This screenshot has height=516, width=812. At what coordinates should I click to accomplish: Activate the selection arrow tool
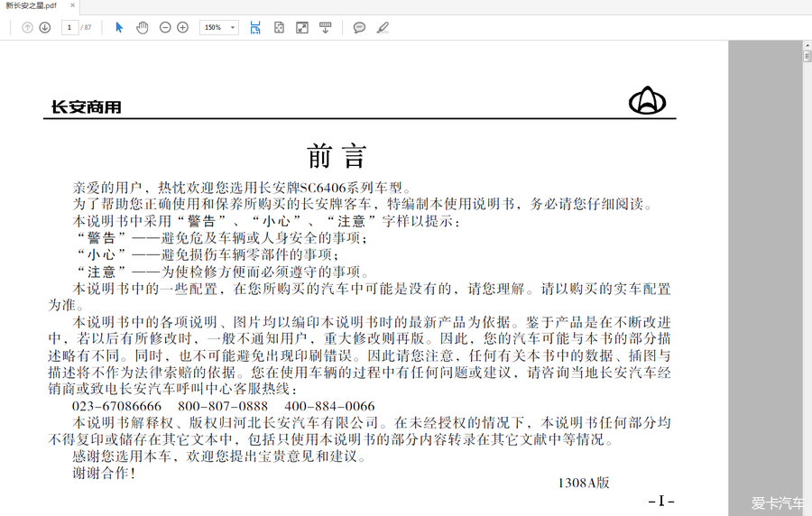click(119, 27)
